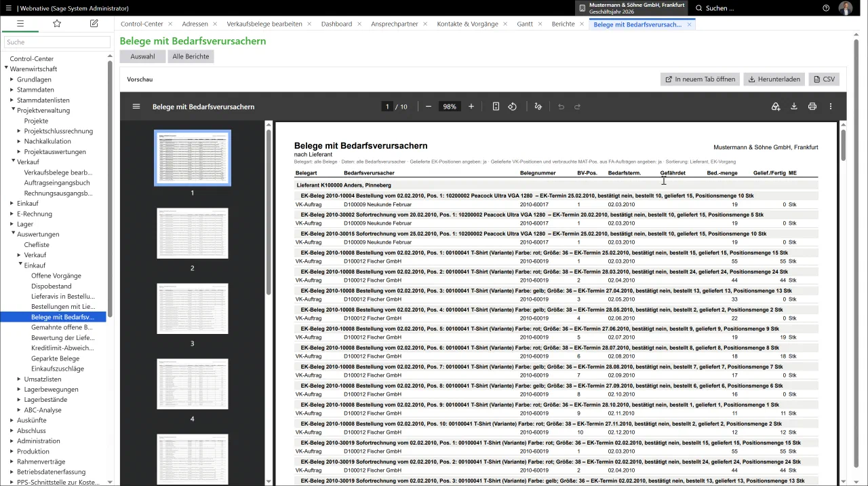This screenshot has height=486, width=868.
Task: Open Projektschlussrechnung in the tree
Action: tap(58, 131)
